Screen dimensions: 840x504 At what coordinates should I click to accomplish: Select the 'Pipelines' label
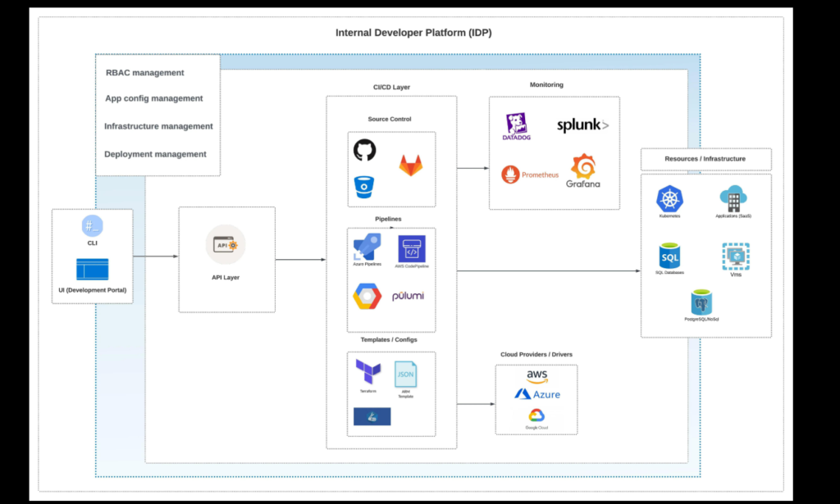[x=388, y=219]
